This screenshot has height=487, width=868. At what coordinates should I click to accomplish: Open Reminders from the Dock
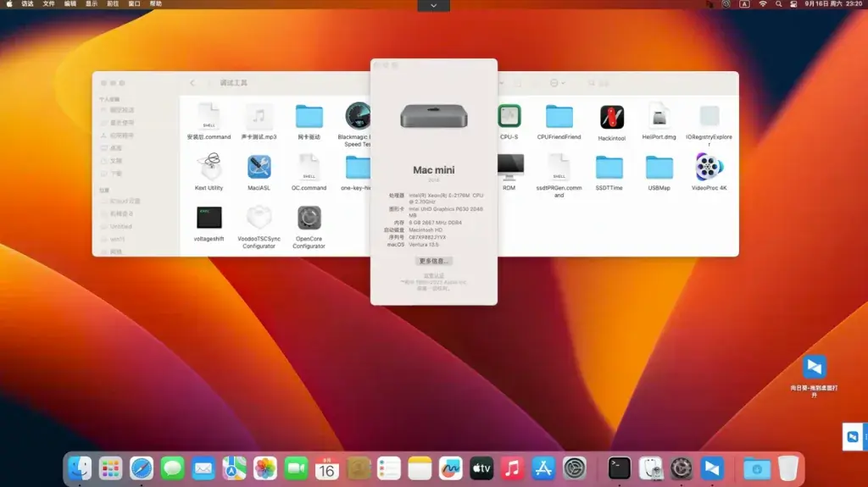[x=388, y=468]
